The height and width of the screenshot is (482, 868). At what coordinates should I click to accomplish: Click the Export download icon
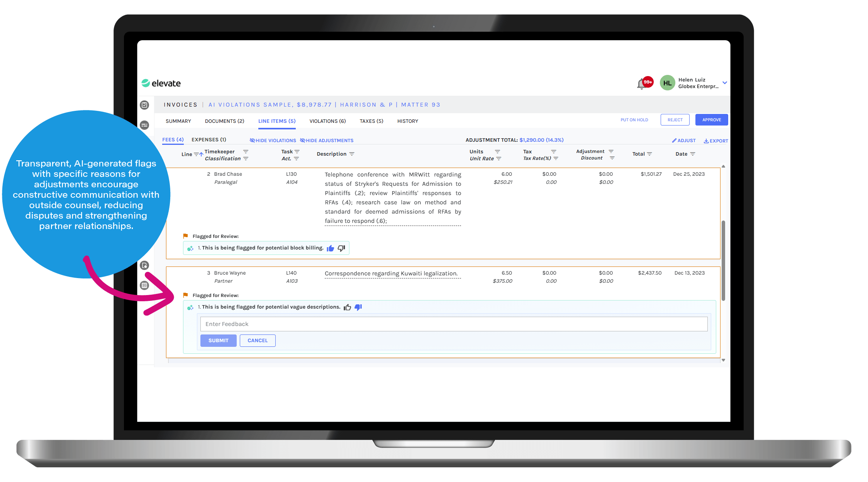tap(707, 140)
